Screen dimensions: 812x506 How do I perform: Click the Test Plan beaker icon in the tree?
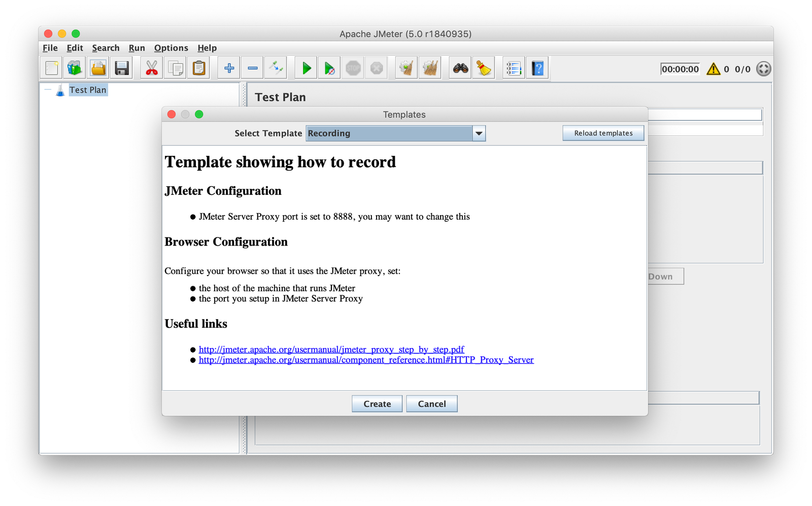[60, 90]
